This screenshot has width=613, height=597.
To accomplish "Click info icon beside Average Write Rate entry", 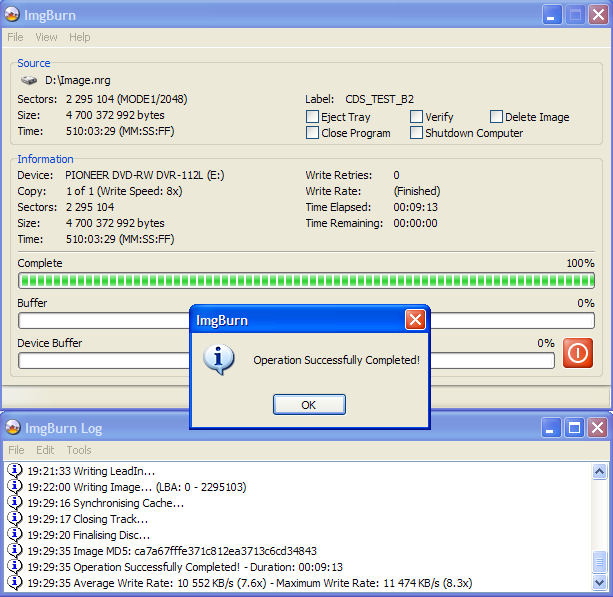I will [14, 582].
